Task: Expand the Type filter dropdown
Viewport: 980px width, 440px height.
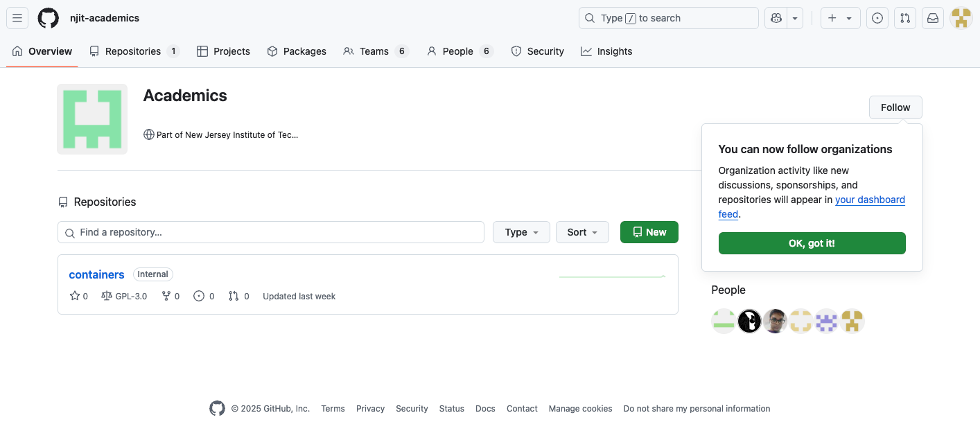Action: (521, 232)
